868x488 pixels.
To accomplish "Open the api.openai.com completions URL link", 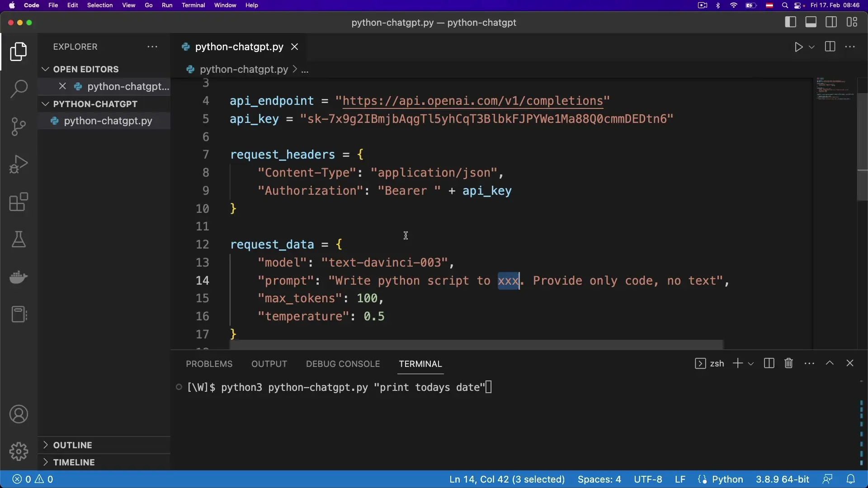I will pos(473,101).
